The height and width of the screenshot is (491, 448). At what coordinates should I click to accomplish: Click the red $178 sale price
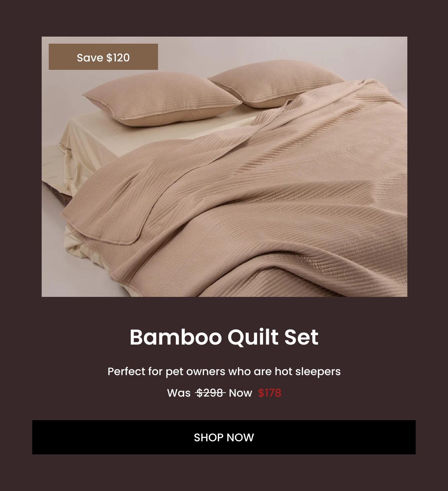click(270, 393)
